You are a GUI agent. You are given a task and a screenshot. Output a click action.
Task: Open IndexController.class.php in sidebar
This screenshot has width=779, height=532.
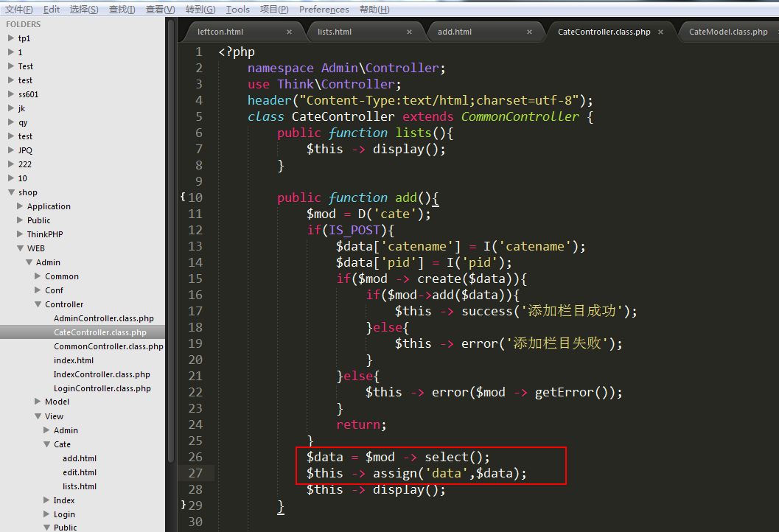102,374
